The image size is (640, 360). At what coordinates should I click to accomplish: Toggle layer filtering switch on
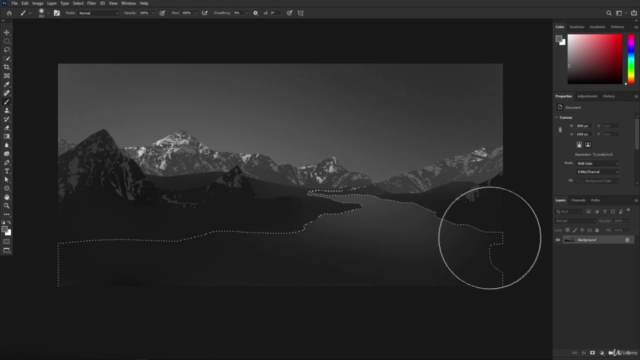coord(628,211)
